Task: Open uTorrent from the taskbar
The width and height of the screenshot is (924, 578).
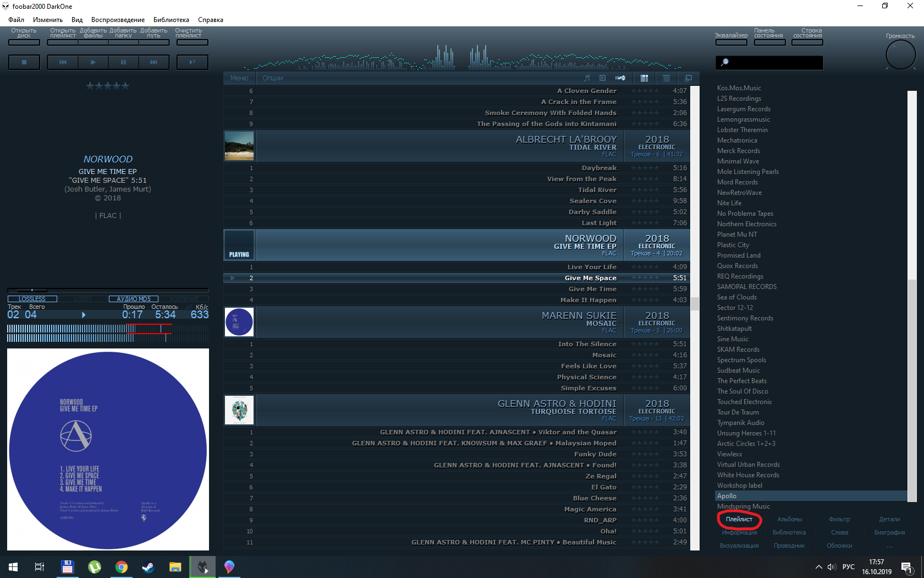Action: tap(95, 566)
